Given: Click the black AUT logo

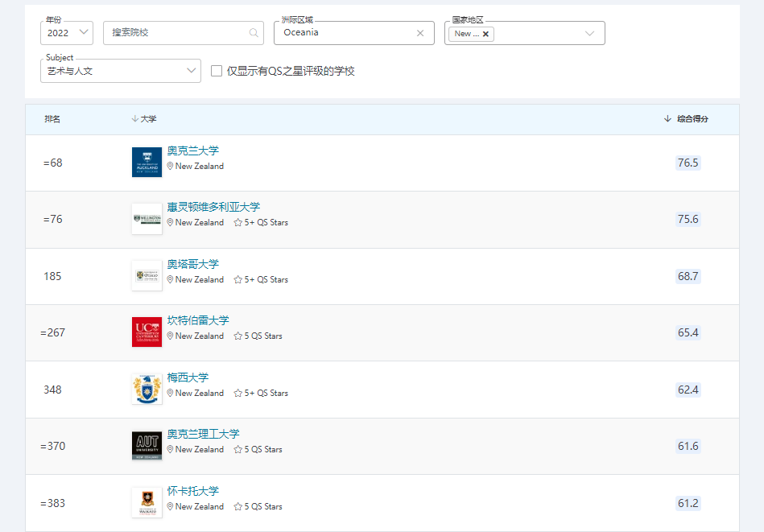Looking at the screenshot, I should point(147,446).
